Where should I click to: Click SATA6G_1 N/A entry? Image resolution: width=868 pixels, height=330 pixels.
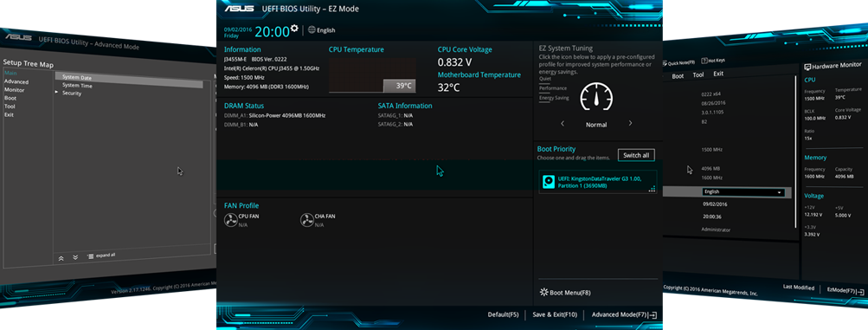click(395, 116)
